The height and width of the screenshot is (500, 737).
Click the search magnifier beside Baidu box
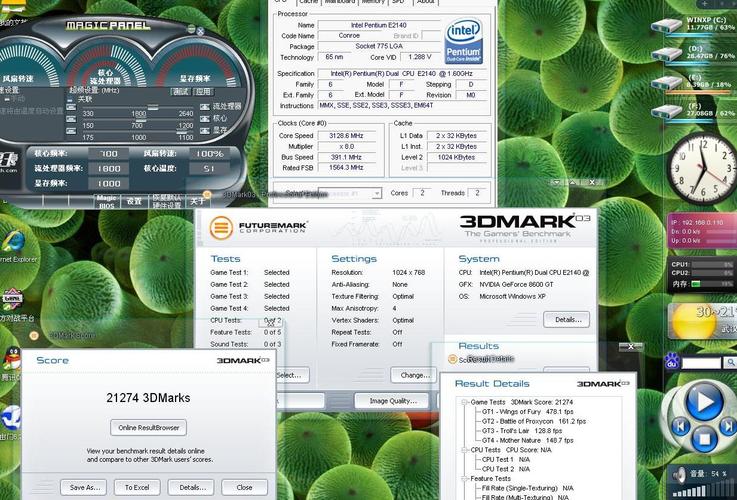point(730,362)
